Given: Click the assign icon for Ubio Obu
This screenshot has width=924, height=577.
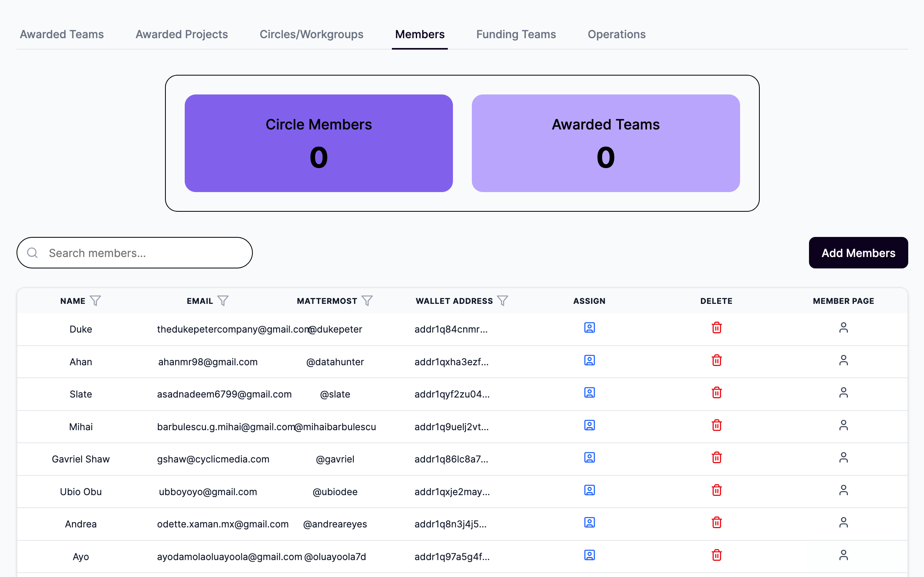Looking at the screenshot, I should click(x=589, y=490).
